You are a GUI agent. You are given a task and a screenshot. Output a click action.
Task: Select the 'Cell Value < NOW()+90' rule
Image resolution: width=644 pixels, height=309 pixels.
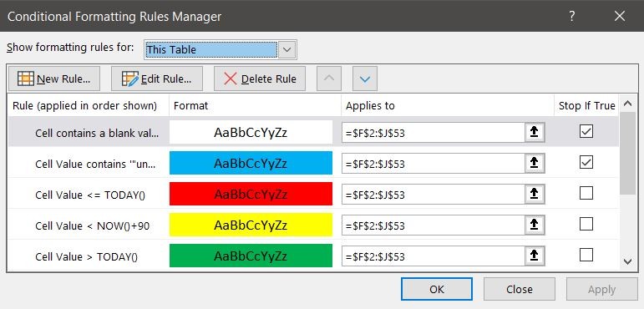pyautogui.click(x=93, y=225)
